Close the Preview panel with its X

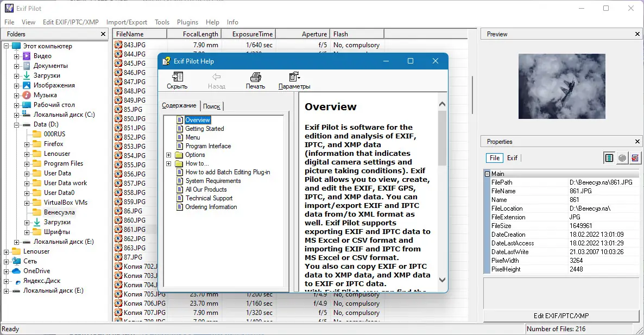pos(637,34)
